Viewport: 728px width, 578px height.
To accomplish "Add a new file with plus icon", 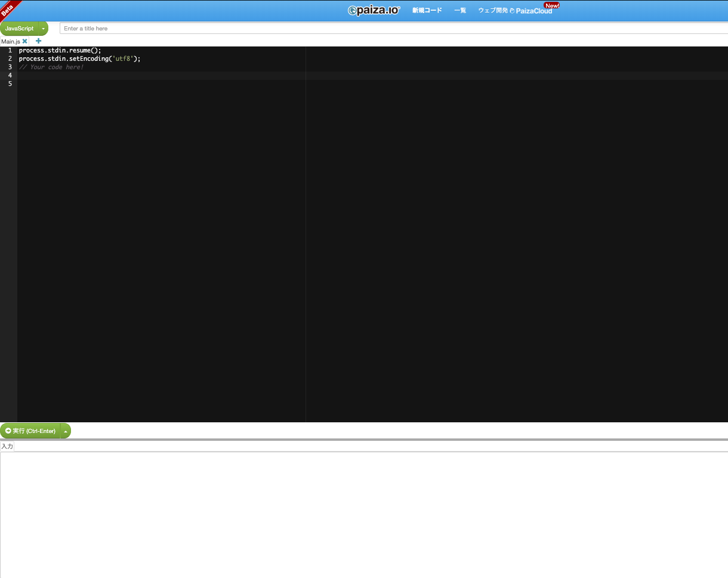I will [39, 41].
